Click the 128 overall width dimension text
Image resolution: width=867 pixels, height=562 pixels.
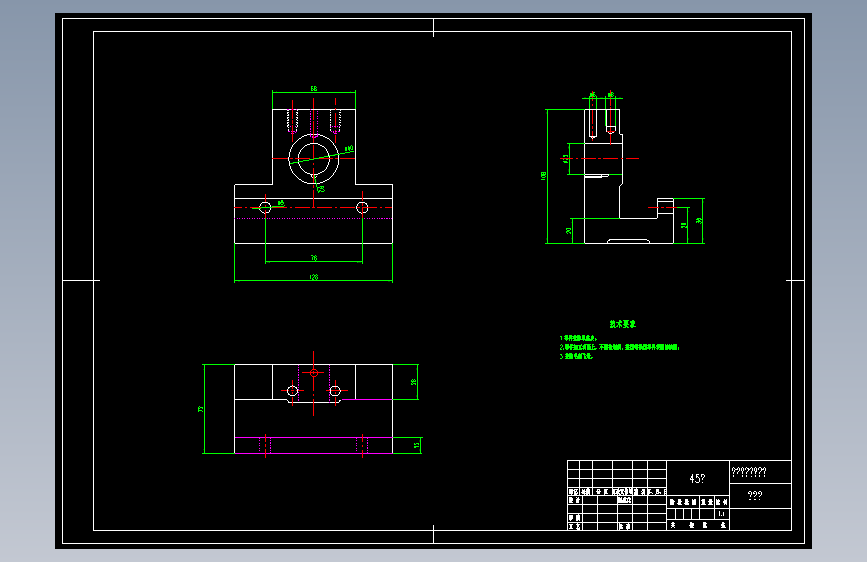[314, 277]
